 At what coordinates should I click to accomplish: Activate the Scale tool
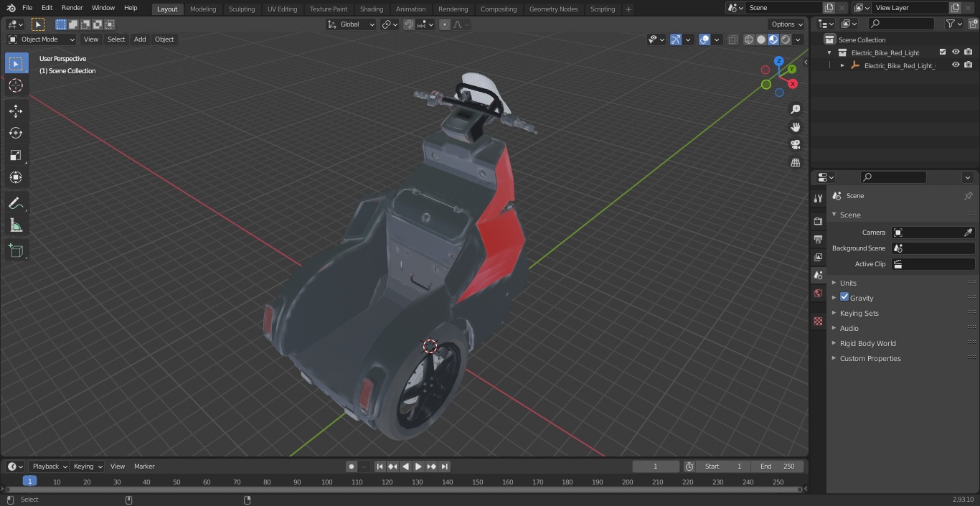point(16,155)
